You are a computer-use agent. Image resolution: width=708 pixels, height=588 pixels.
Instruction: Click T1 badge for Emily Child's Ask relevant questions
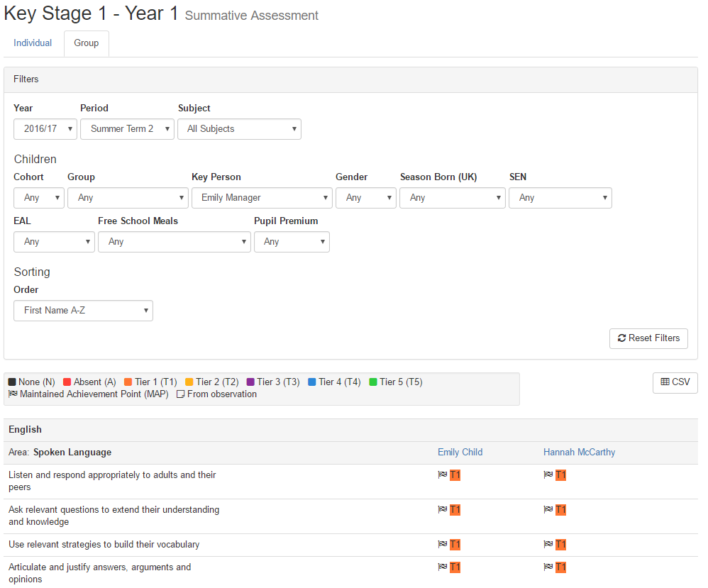pos(455,510)
